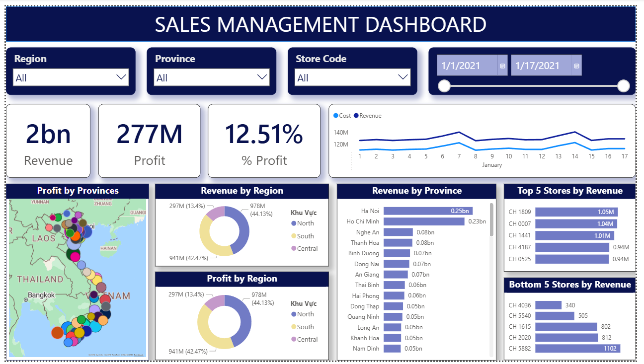Expand the Region dropdown
644x364 pixels.
point(121,77)
